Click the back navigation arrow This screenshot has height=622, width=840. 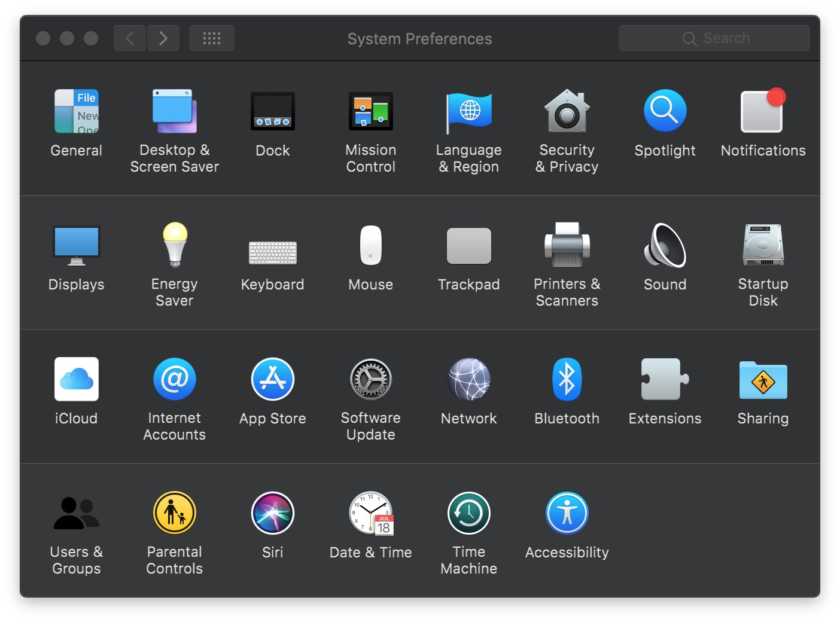tap(130, 38)
